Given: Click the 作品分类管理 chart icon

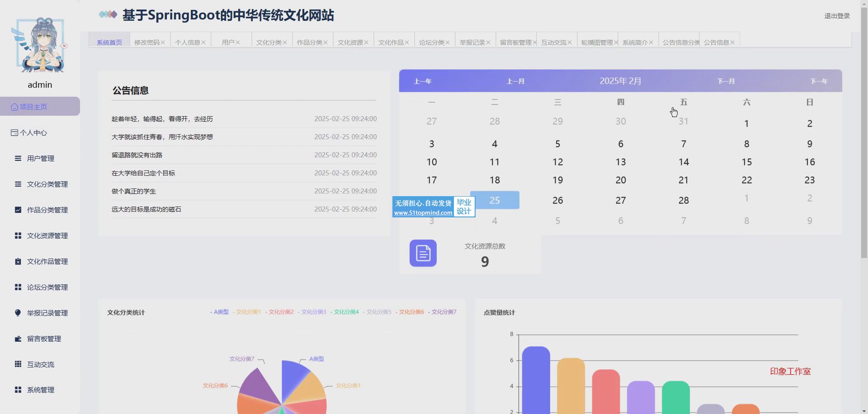Looking at the screenshot, I should click(18, 210).
